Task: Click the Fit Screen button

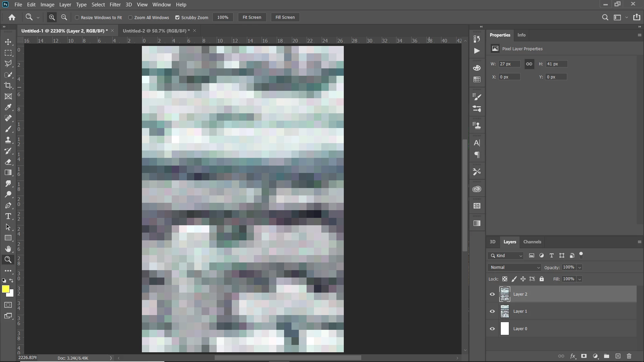Action: (252, 17)
